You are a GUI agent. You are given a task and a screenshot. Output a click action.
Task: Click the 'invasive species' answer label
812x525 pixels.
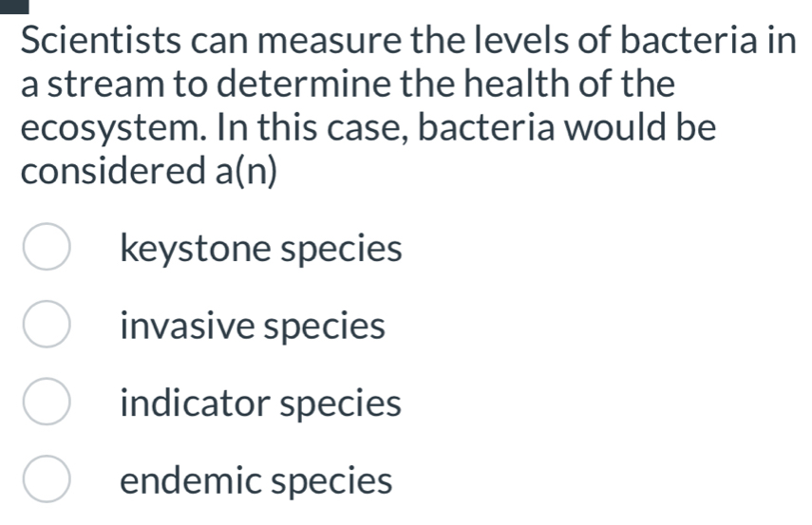(x=254, y=327)
